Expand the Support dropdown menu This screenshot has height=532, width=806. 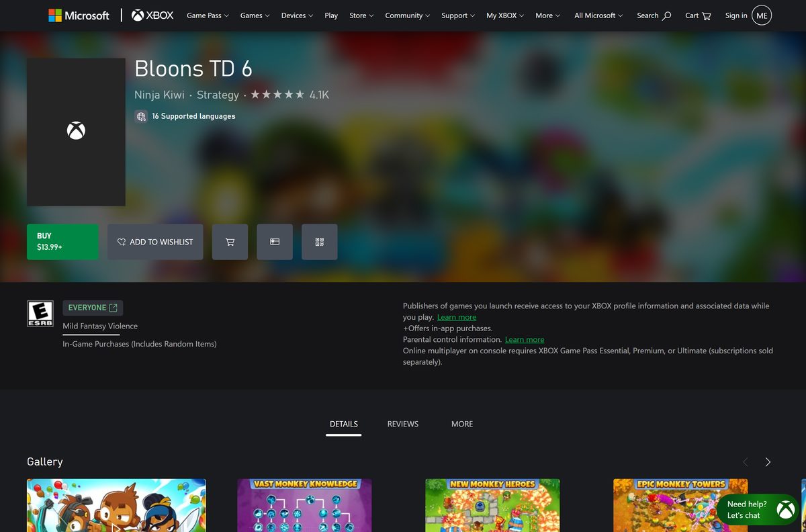pos(458,15)
